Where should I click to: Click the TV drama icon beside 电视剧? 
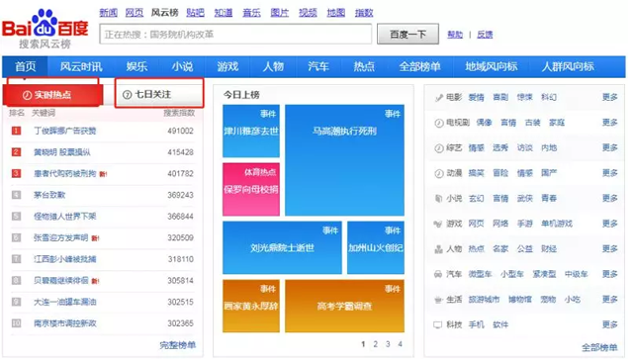click(x=438, y=123)
